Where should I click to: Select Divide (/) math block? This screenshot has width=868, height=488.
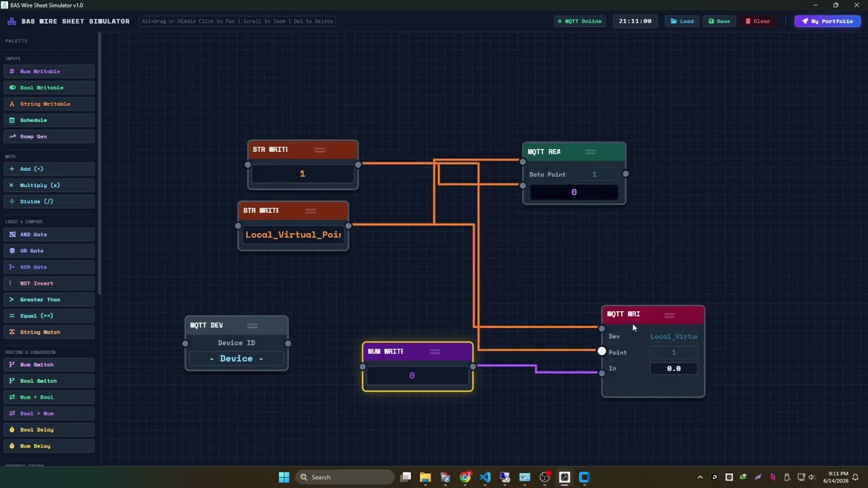click(x=49, y=201)
